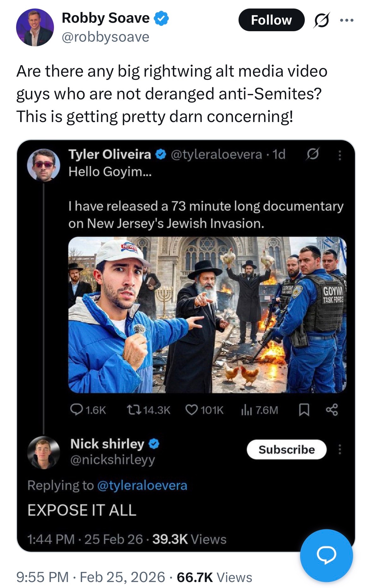Open three-dot more options on main post

click(347, 20)
